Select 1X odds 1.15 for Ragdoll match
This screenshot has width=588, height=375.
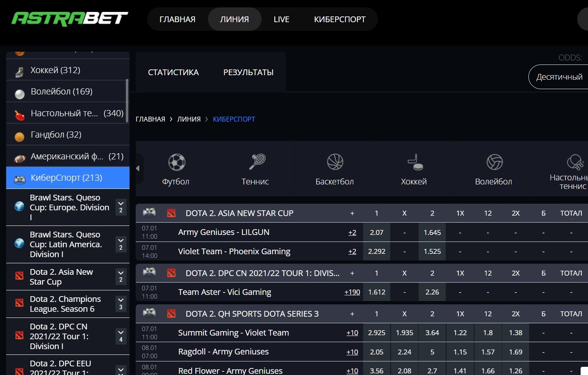(460, 352)
